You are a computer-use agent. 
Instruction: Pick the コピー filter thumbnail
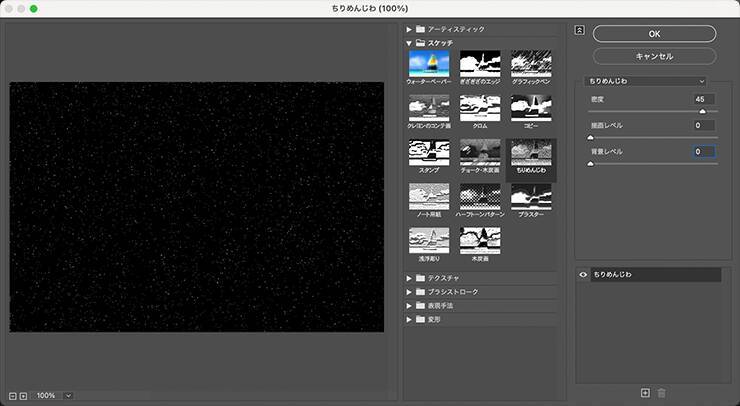click(531, 108)
